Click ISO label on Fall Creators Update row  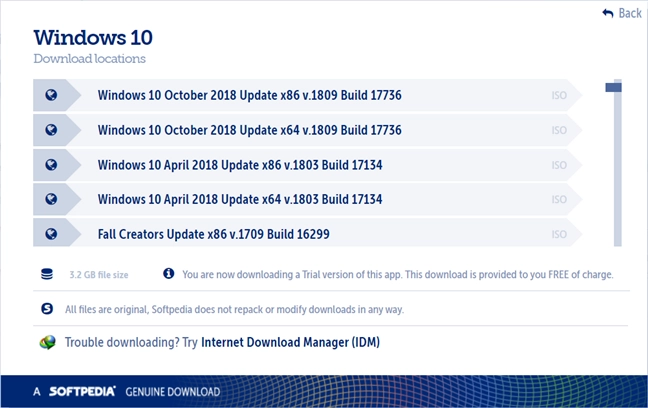coord(559,234)
